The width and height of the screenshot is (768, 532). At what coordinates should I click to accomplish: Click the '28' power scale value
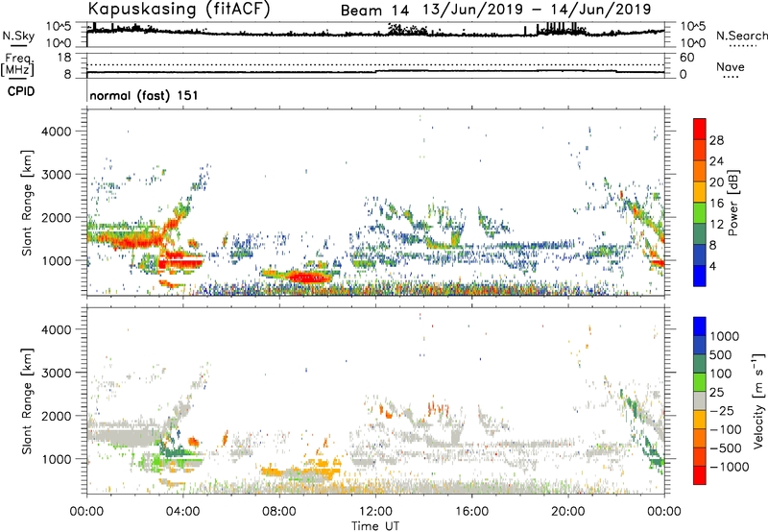click(716, 140)
